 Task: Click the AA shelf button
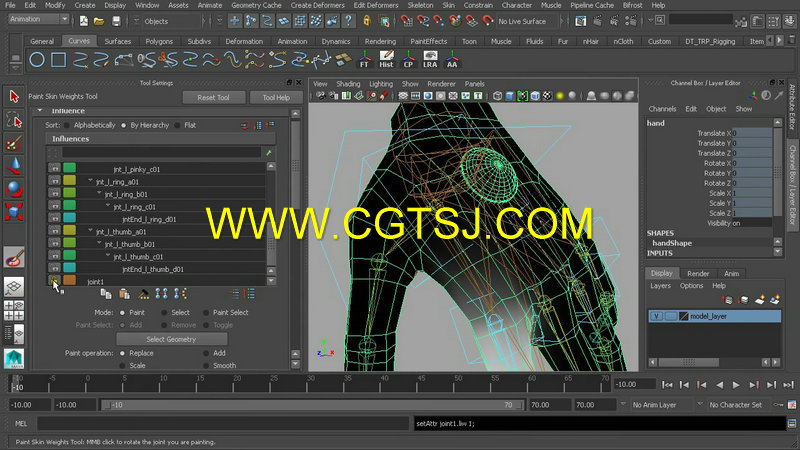pos(452,59)
